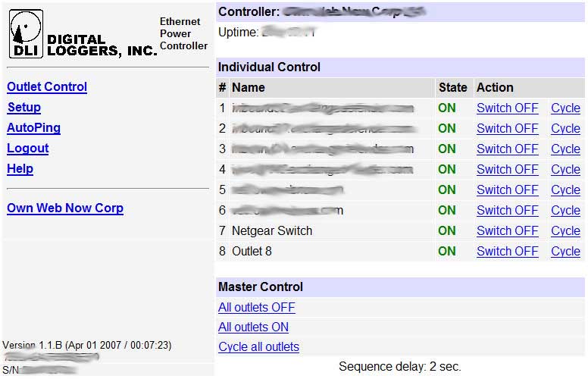This screenshot has width=588, height=379.
Task: Switch OFF outlet 1
Action: click(x=507, y=108)
